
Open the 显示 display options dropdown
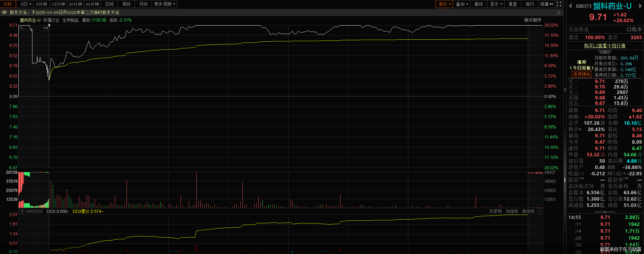point(496,4)
